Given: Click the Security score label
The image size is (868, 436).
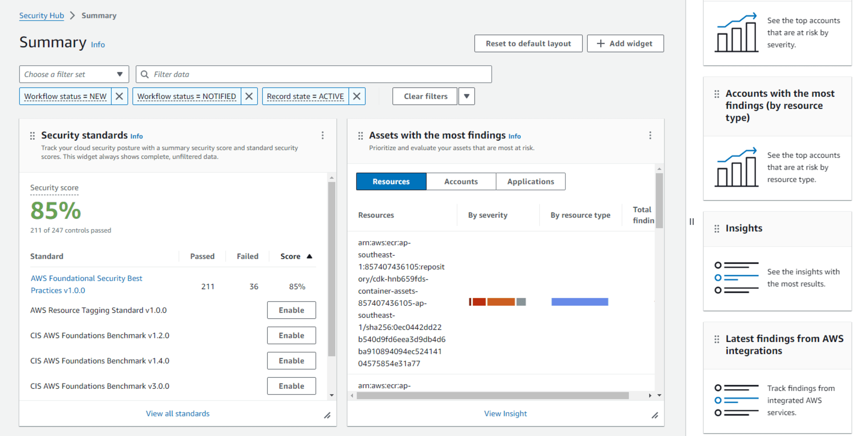Looking at the screenshot, I should pyautogui.click(x=54, y=188).
